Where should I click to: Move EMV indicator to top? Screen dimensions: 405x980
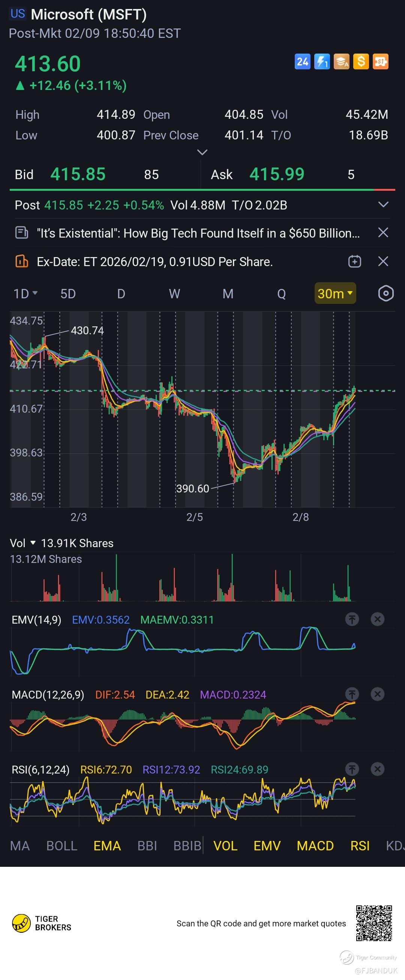pyautogui.click(x=352, y=619)
